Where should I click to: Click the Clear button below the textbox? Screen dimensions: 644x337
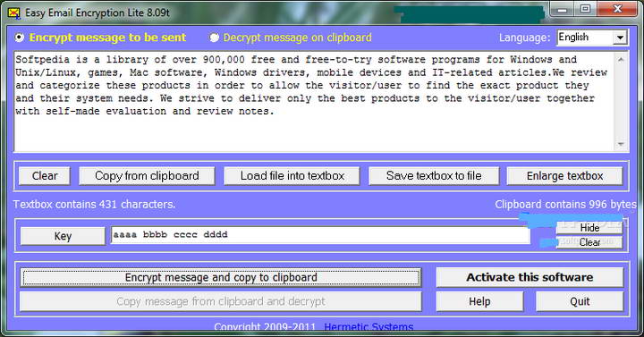click(45, 176)
